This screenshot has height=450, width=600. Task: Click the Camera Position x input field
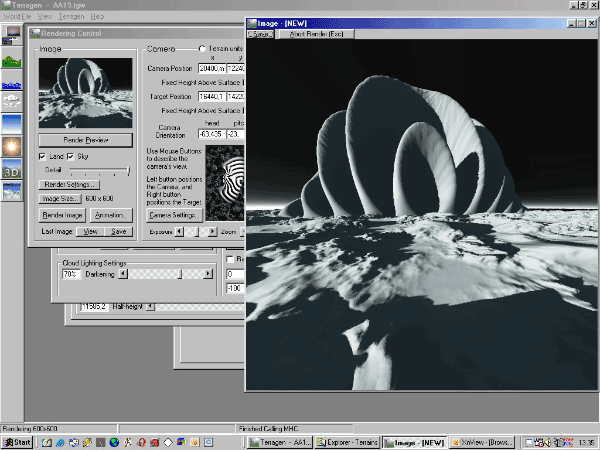pos(213,68)
